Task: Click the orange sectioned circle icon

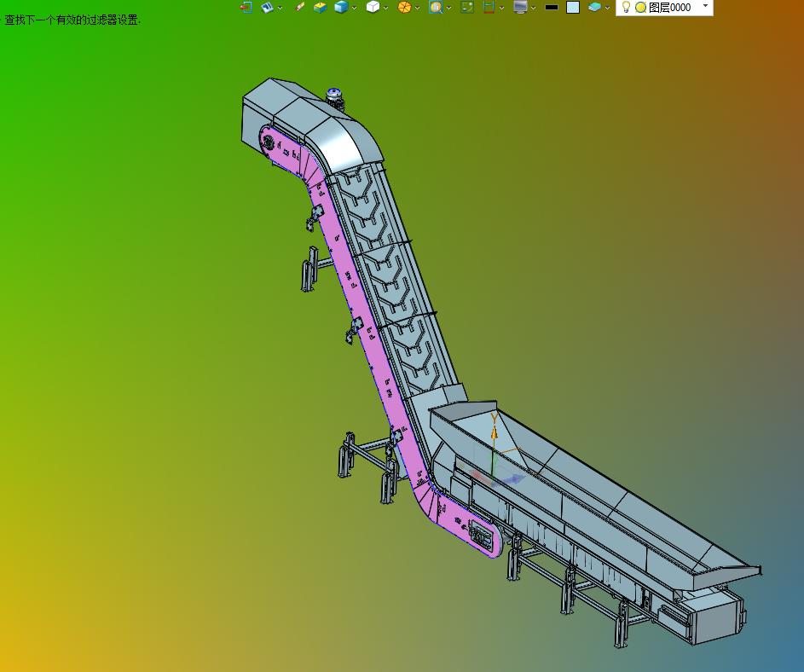Action: click(x=405, y=7)
